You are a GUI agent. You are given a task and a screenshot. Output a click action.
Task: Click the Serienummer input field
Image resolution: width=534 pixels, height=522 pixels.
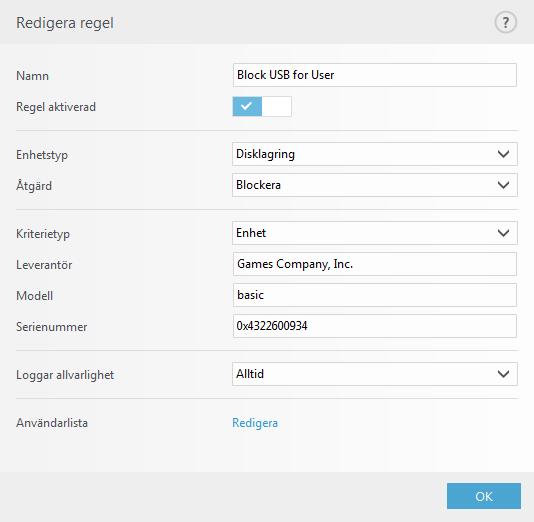click(x=375, y=326)
